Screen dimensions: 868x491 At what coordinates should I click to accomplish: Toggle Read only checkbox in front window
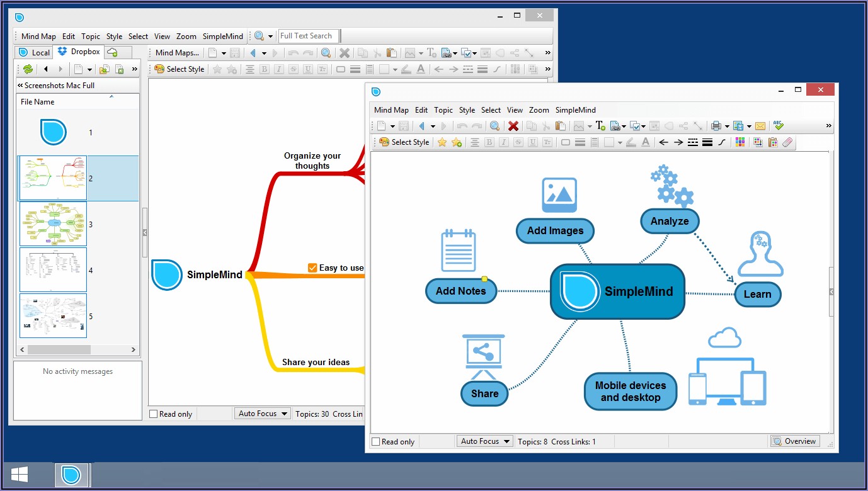376,441
